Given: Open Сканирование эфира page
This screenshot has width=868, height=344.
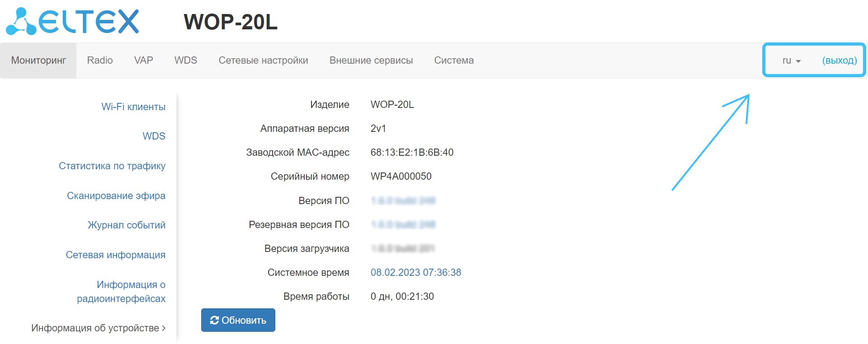Looking at the screenshot, I should [116, 196].
